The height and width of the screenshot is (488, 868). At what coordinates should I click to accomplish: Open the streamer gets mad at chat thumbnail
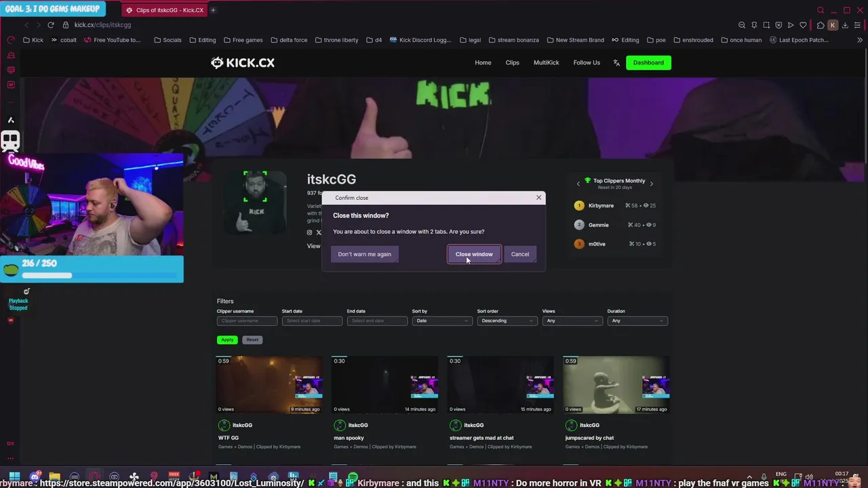[501, 385]
